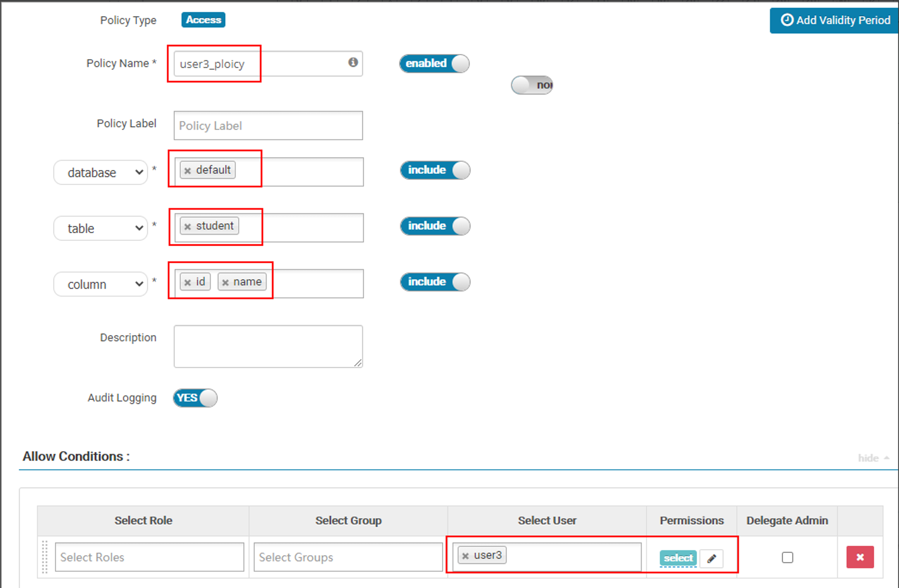
Task: Click the 'Allow Conditions :' heading
Action: pyautogui.click(x=76, y=456)
